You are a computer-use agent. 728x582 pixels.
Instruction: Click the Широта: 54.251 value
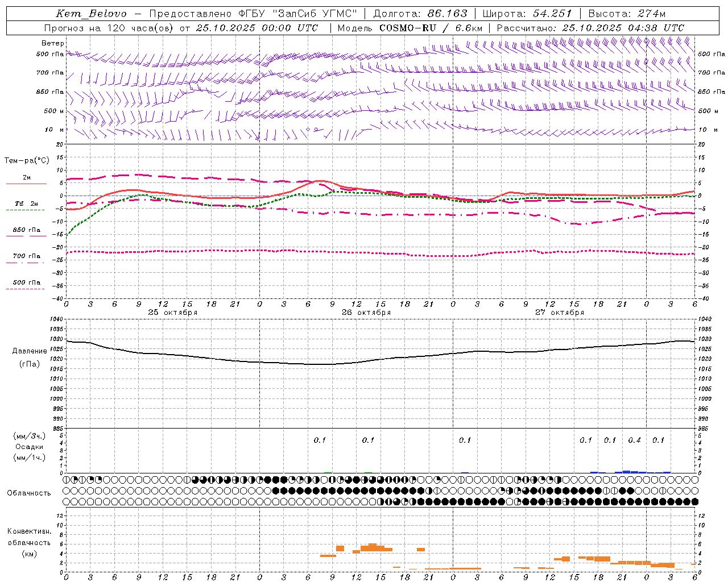pos(527,14)
